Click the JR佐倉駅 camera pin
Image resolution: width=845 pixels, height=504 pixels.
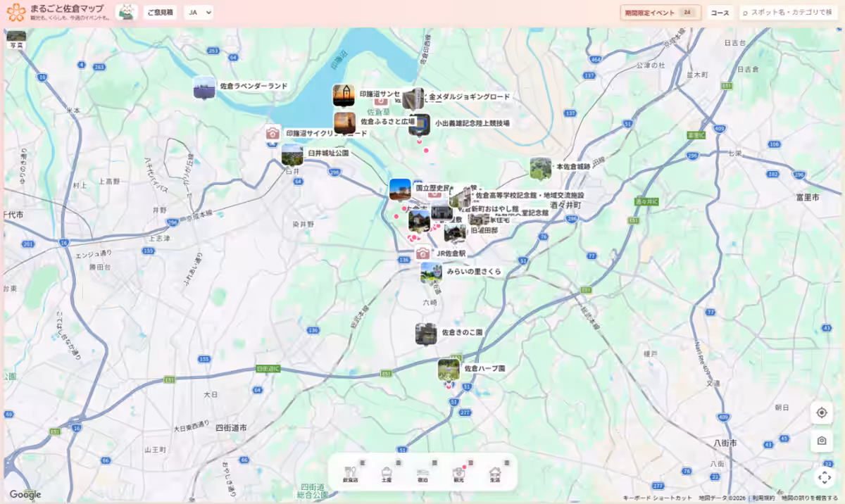(x=423, y=253)
